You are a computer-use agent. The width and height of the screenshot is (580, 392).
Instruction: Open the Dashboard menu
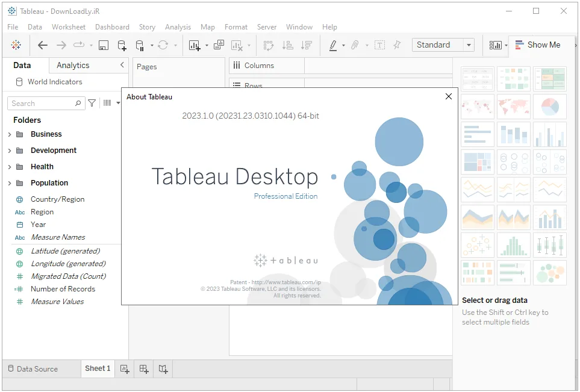pos(112,27)
